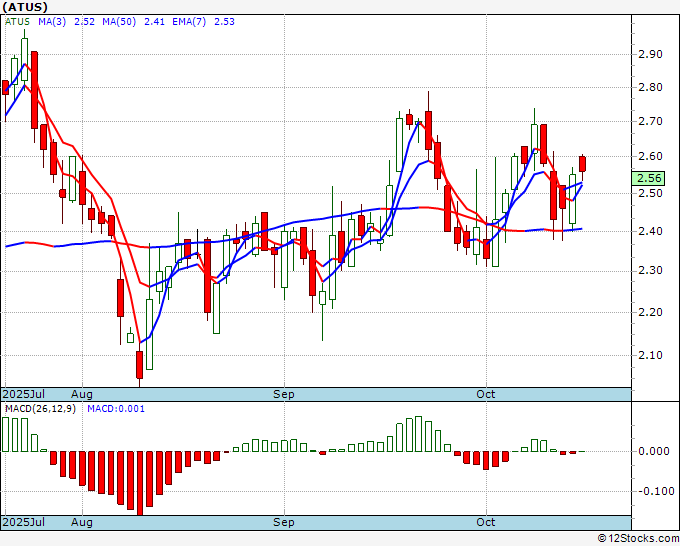Image resolution: width=680 pixels, height=546 pixels.
Task: Click Sep on price chart date axis
Action: coord(284,394)
